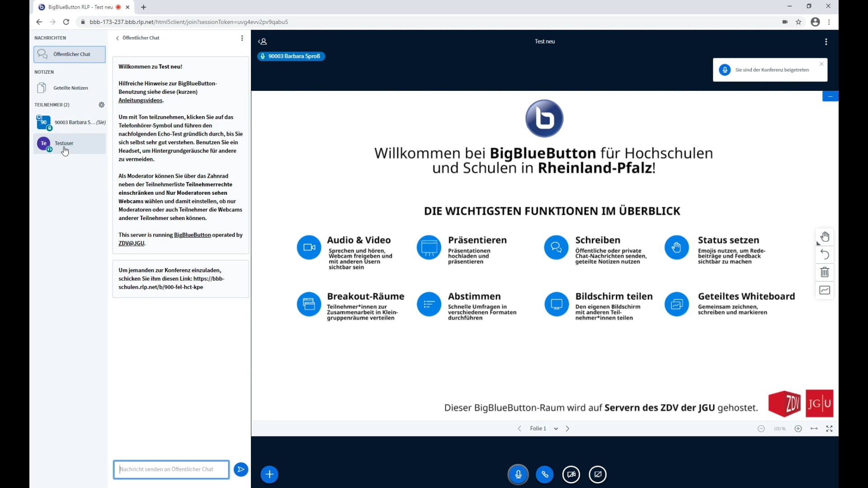
Task: Select the whiteboard hand pan tool
Action: click(x=825, y=237)
